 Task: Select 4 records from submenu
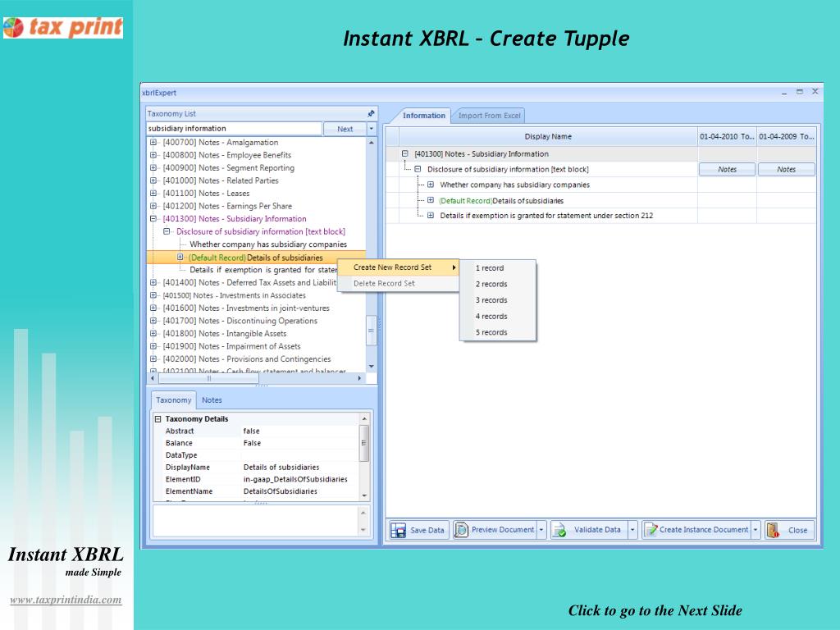(x=498, y=316)
